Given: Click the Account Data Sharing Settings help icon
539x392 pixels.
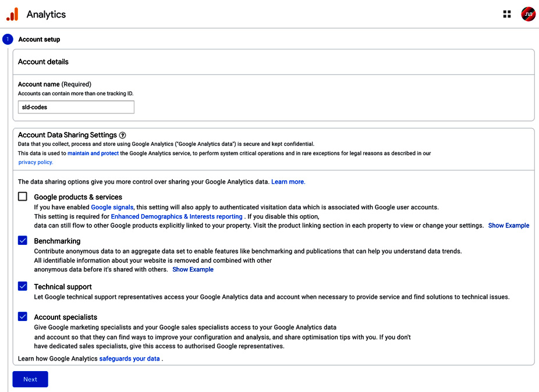Looking at the screenshot, I should (x=122, y=135).
